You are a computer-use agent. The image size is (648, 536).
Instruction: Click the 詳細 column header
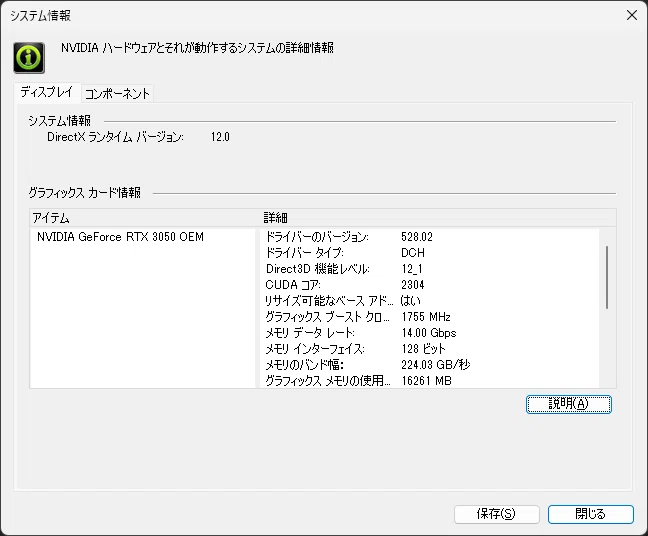(x=438, y=218)
